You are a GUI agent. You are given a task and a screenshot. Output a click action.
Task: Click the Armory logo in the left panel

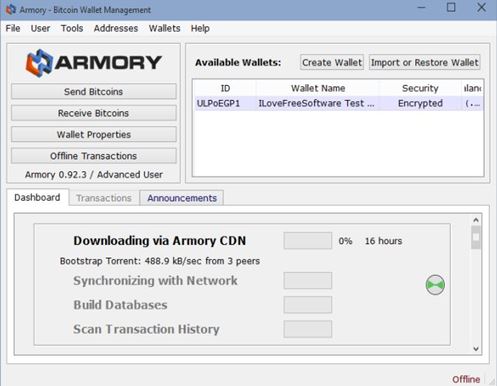(94, 63)
